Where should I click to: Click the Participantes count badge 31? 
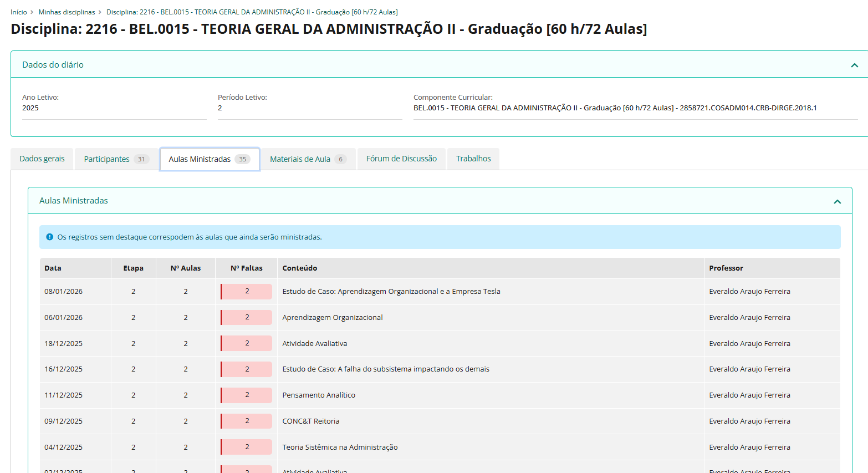(x=141, y=160)
